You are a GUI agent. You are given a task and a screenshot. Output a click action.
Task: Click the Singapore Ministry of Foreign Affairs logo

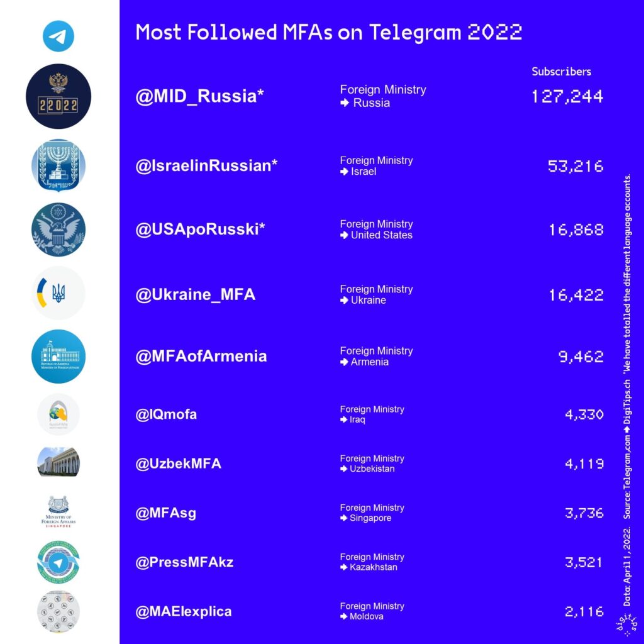(58, 513)
